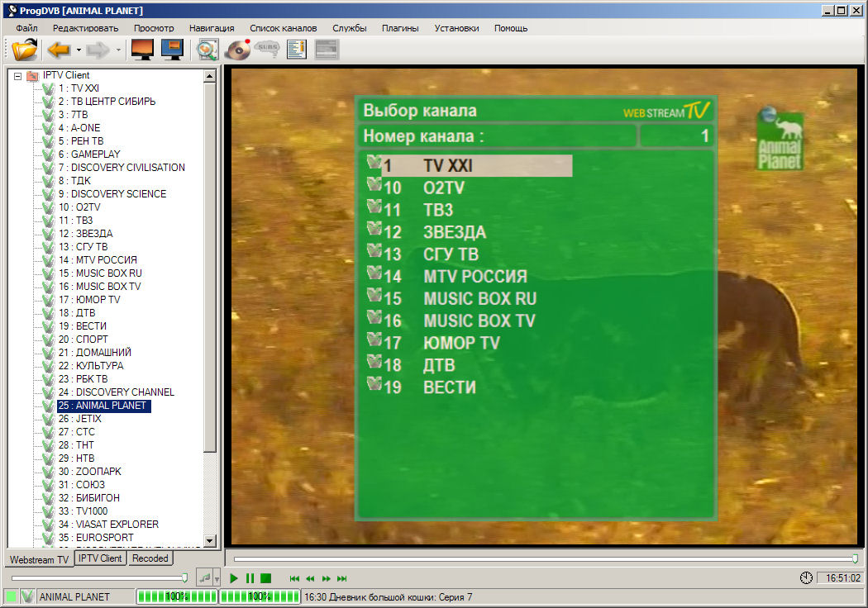Click the gray teletext panel icon
This screenshot has width=868, height=608.
pos(327,50)
